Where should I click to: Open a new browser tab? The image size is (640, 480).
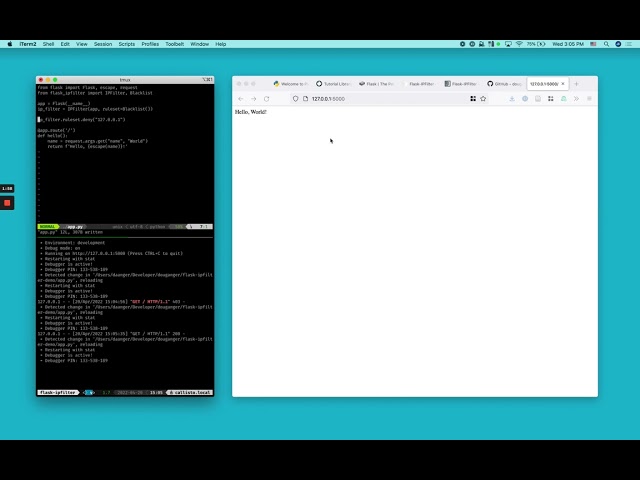[x=576, y=84]
